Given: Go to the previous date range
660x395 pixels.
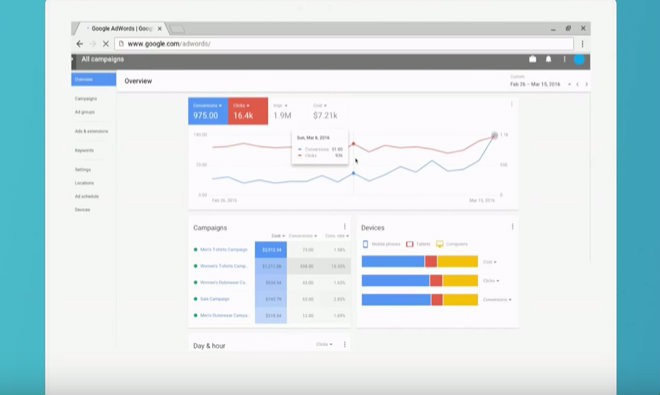Looking at the screenshot, I should pyautogui.click(x=578, y=84).
